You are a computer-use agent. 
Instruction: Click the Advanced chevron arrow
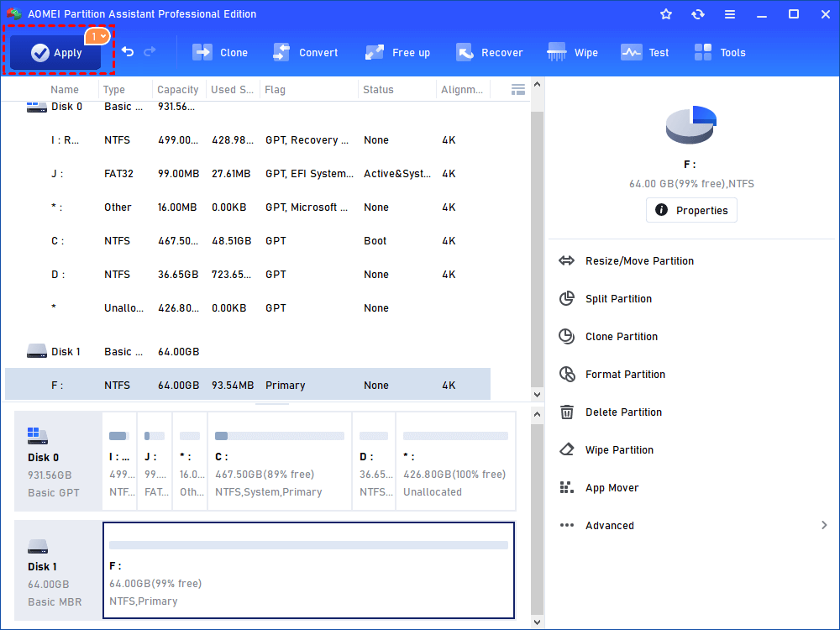824,525
